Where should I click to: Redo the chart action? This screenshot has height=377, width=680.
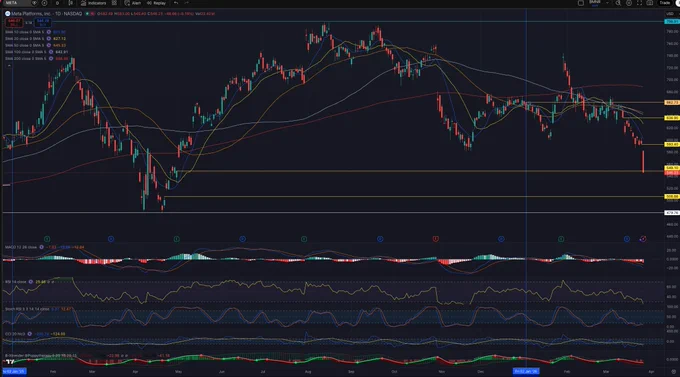(187, 3)
